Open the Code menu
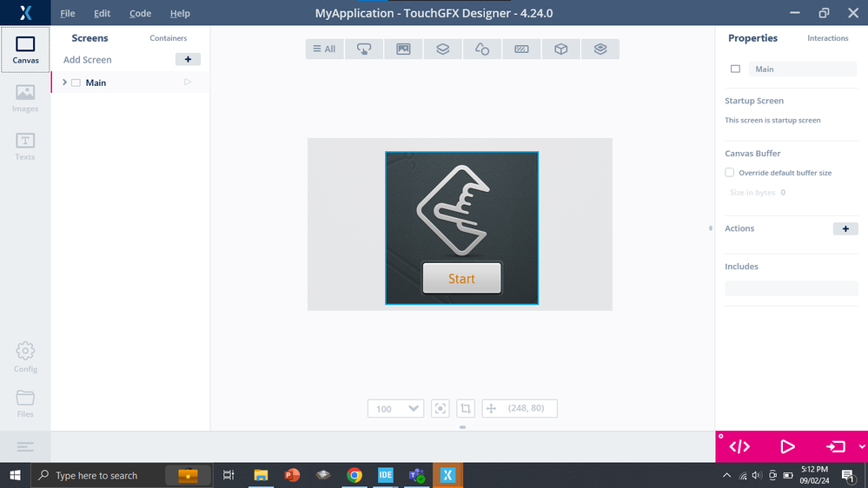868x488 pixels. click(x=140, y=13)
